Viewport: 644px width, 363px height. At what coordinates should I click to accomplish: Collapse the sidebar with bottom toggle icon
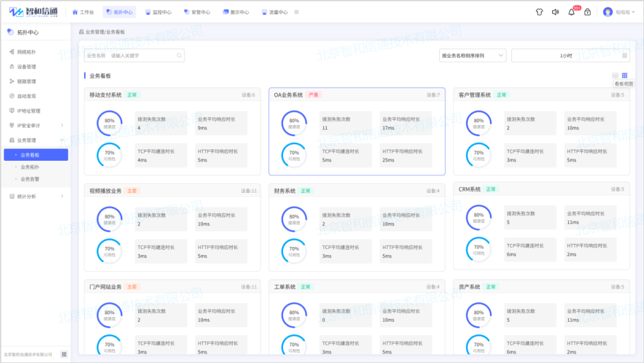(64, 354)
